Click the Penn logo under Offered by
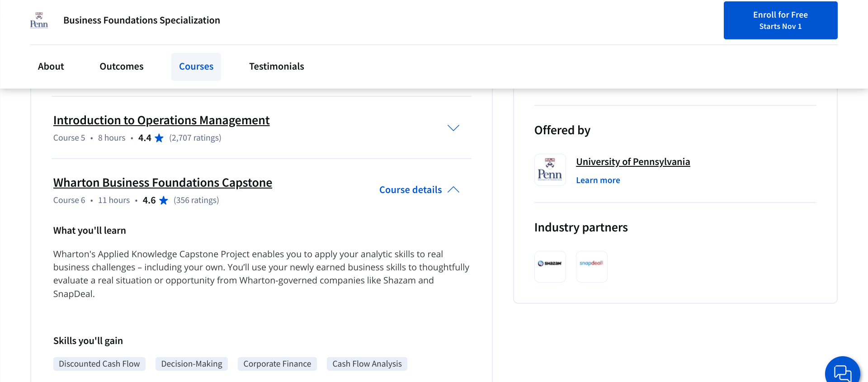The image size is (868, 382). [x=550, y=170]
